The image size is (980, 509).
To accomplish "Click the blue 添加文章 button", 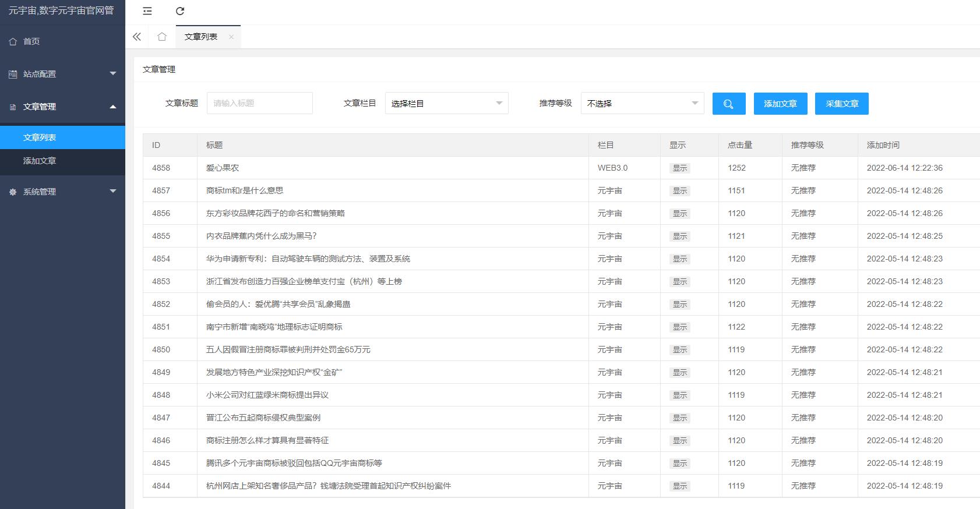I will click(780, 104).
